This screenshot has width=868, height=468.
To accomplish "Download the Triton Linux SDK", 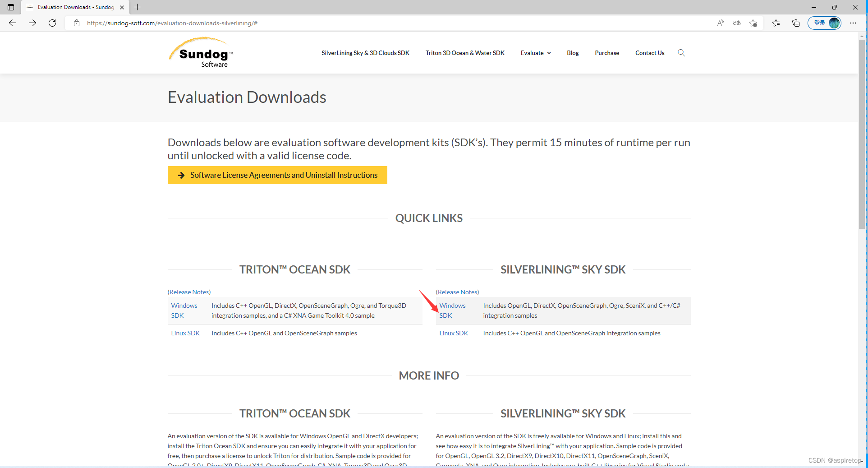I will click(x=185, y=333).
